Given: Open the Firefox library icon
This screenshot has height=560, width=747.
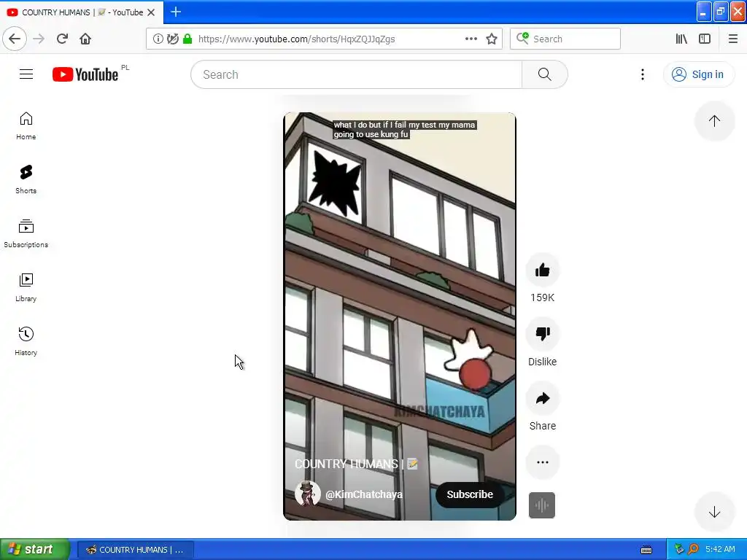Looking at the screenshot, I should (681, 39).
